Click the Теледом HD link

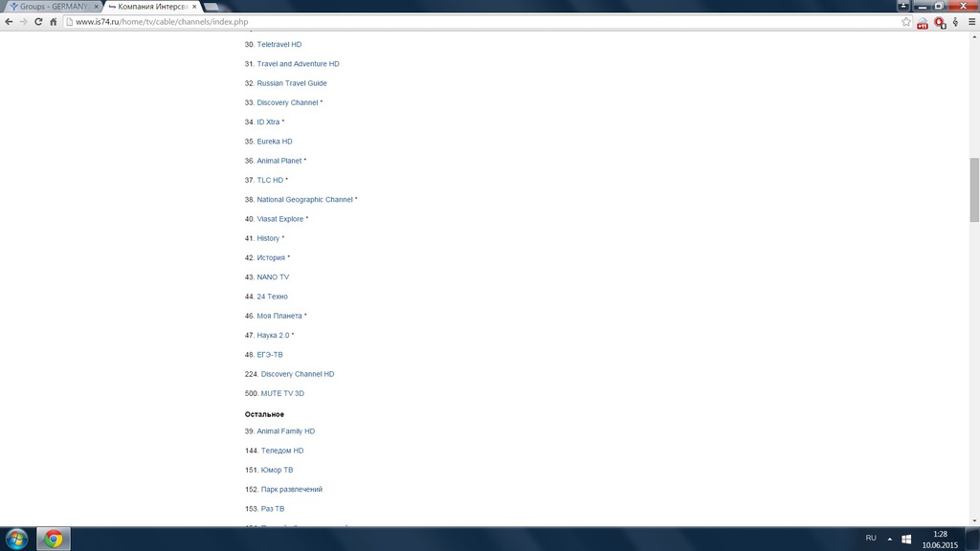click(x=282, y=451)
